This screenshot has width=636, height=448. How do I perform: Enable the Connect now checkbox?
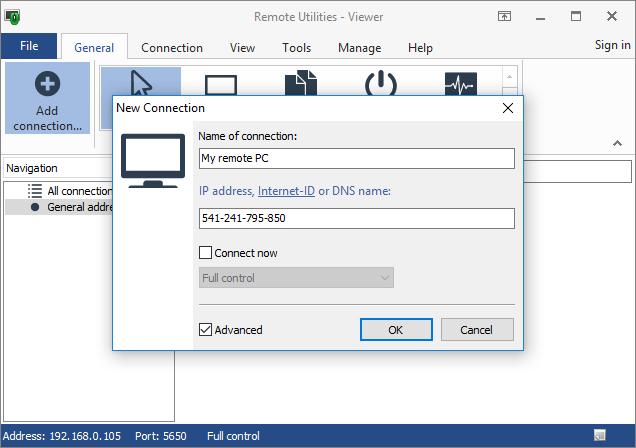[x=206, y=253]
